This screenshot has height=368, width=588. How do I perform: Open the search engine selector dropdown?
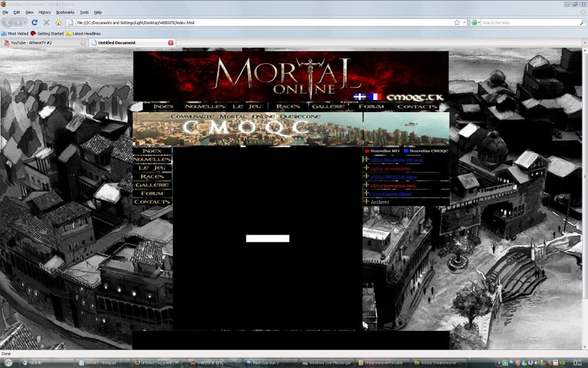(475, 22)
